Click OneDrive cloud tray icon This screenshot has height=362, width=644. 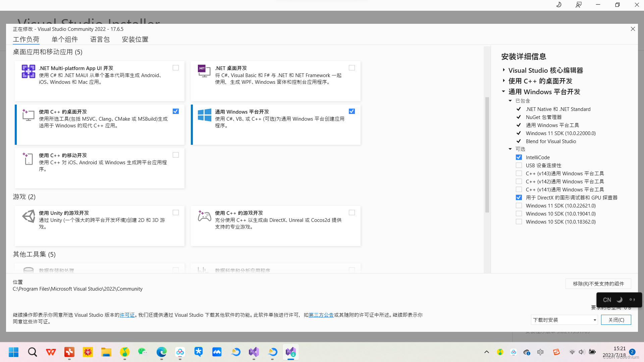(x=527, y=352)
